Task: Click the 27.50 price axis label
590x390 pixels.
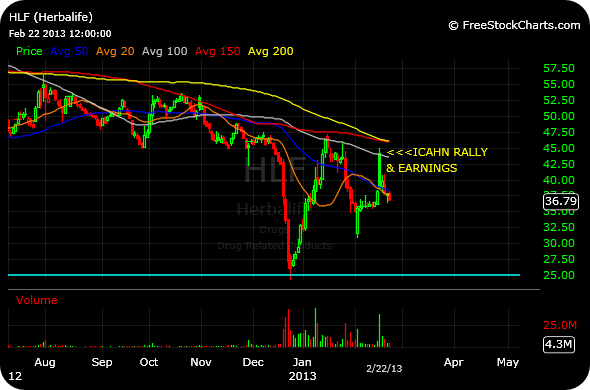Action: pos(559,259)
